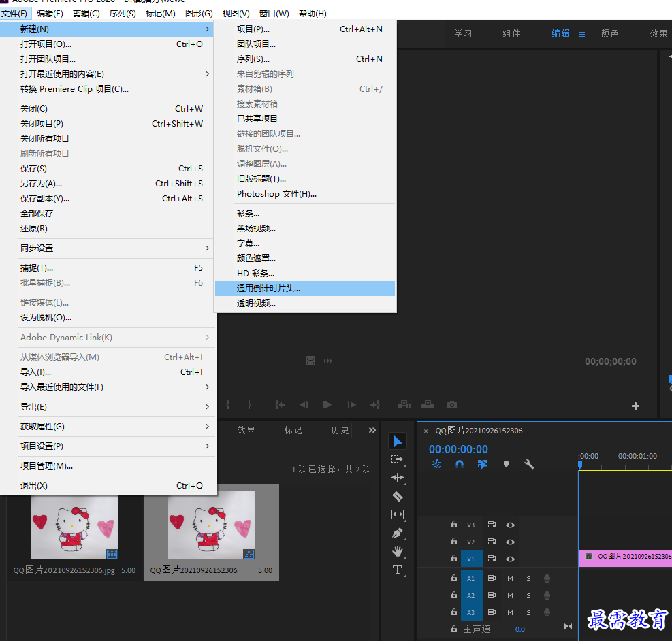Click the master track volume value 0.0
This screenshot has height=641, width=672.
[519, 629]
